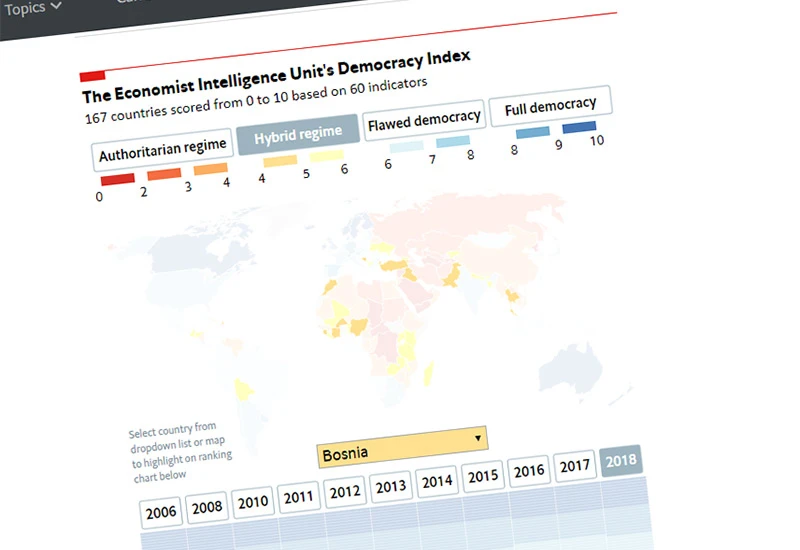This screenshot has width=800, height=550.
Task: Switch to year 2012
Action: pyautogui.click(x=345, y=491)
